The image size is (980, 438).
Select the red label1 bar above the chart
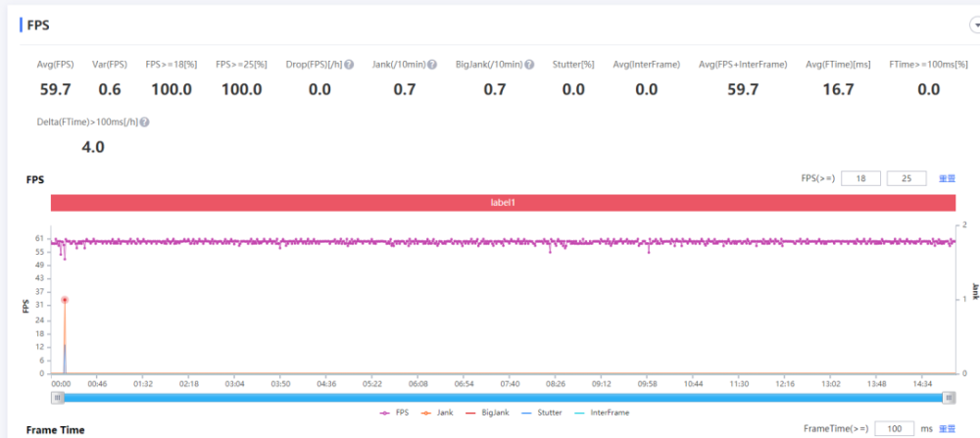pos(503,202)
